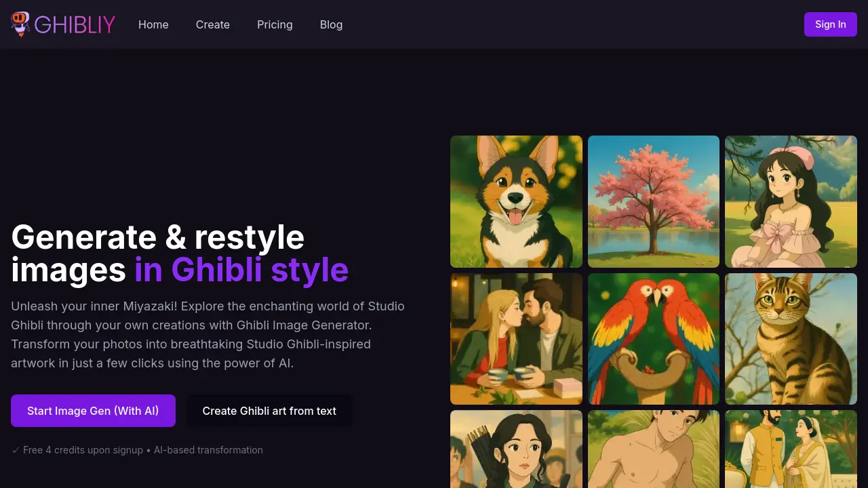The width and height of the screenshot is (868, 488).
Task: Open the Pricing page
Action: (275, 24)
